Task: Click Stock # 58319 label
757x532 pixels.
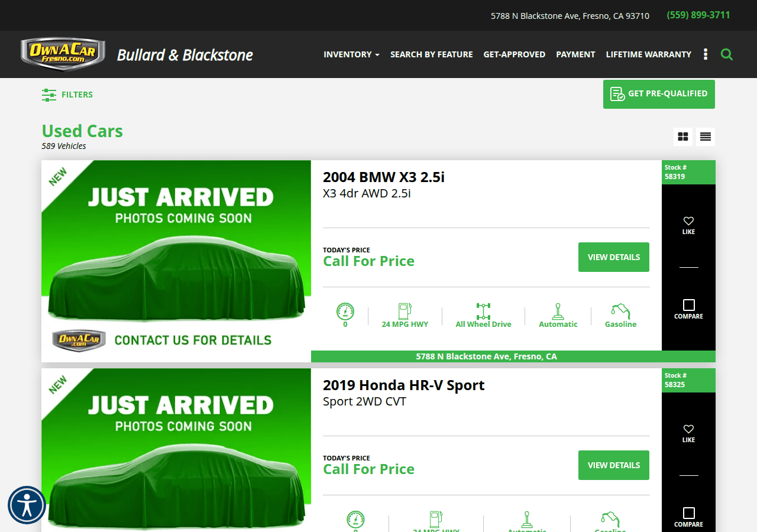Action: tap(688, 172)
